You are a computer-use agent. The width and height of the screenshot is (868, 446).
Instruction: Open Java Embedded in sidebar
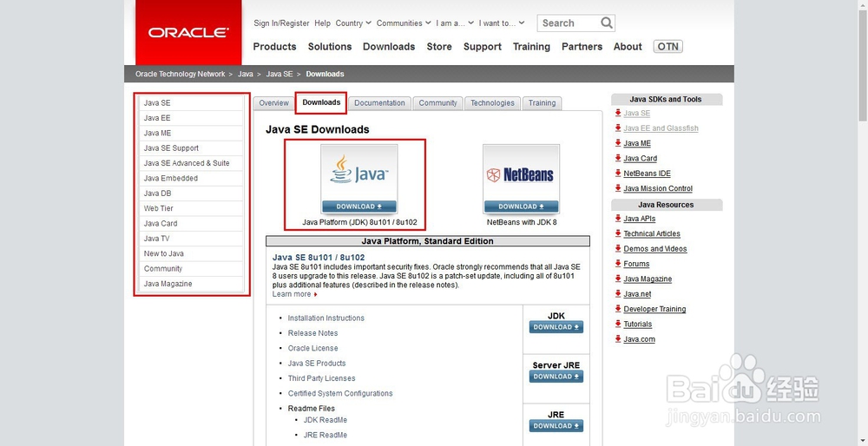191,178
